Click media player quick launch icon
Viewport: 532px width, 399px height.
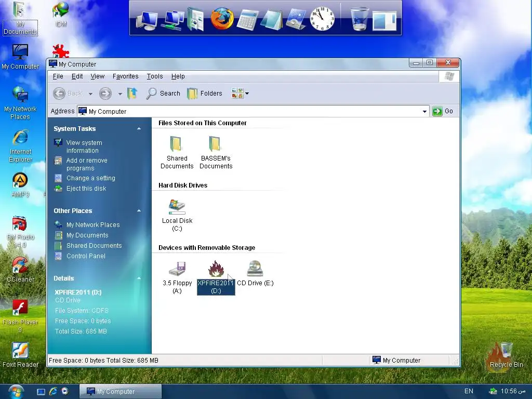(65, 391)
